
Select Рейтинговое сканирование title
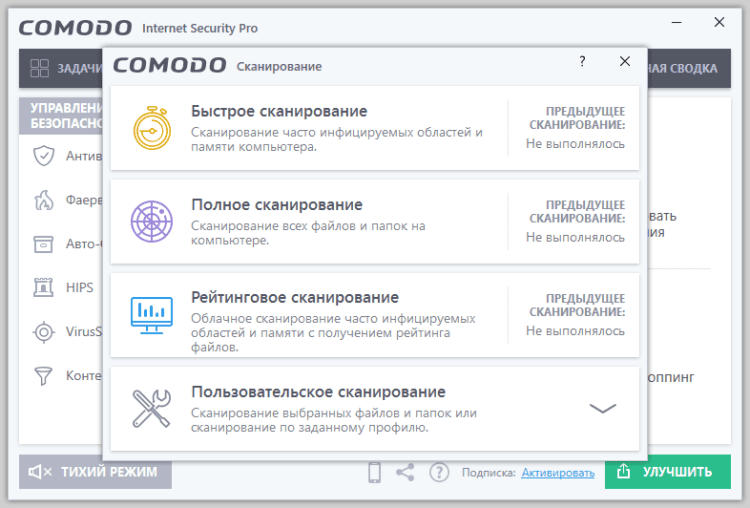[x=295, y=298]
